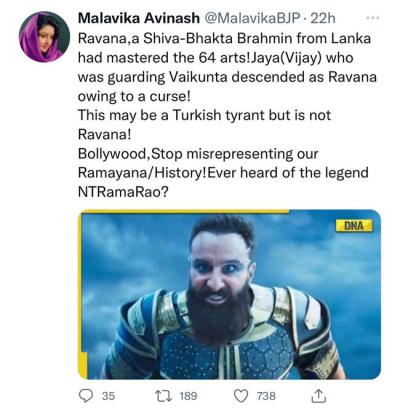Click the 738 likes count
This screenshot has width=400, height=416.
(266, 396)
